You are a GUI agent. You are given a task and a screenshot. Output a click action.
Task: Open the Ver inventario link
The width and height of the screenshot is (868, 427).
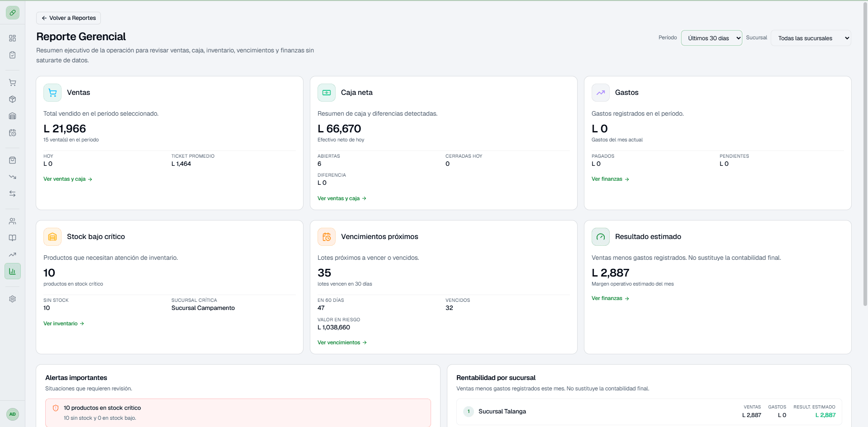(64, 324)
